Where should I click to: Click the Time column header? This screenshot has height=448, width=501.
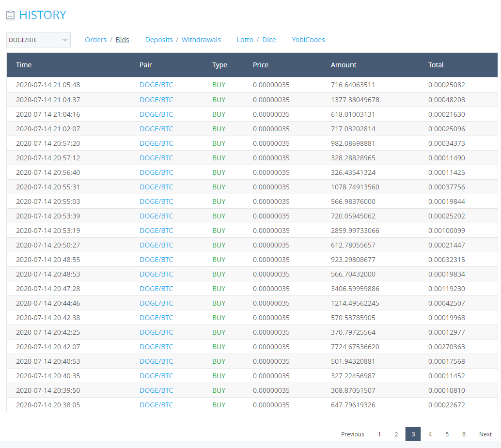tap(24, 65)
